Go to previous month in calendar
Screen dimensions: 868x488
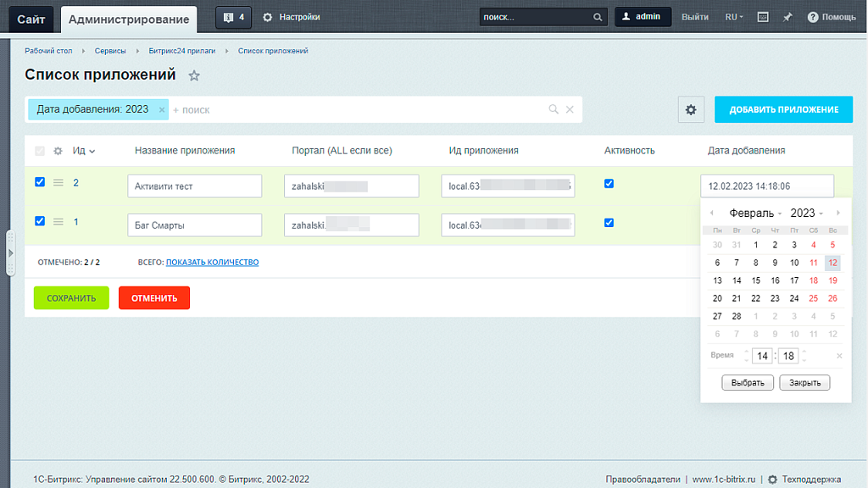[x=712, y=213]
